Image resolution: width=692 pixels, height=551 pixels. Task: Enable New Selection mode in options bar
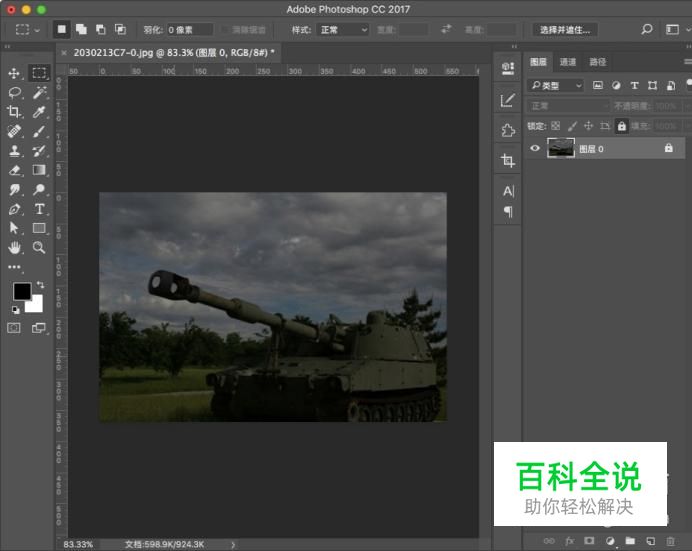(x=62, y=29)
